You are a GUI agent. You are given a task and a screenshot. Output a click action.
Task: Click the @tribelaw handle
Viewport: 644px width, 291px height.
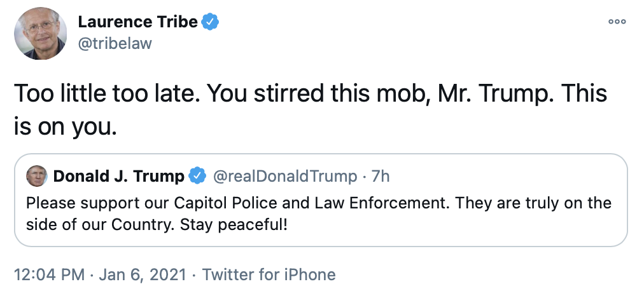click(x=115, y=44)
